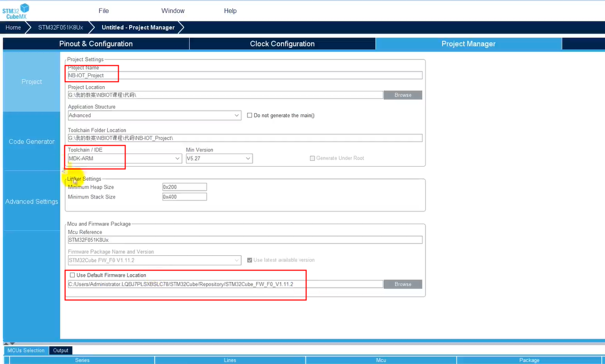Browse for the firmware location
The width and height of the screenshot is (605, 364).
coord(403,284)
